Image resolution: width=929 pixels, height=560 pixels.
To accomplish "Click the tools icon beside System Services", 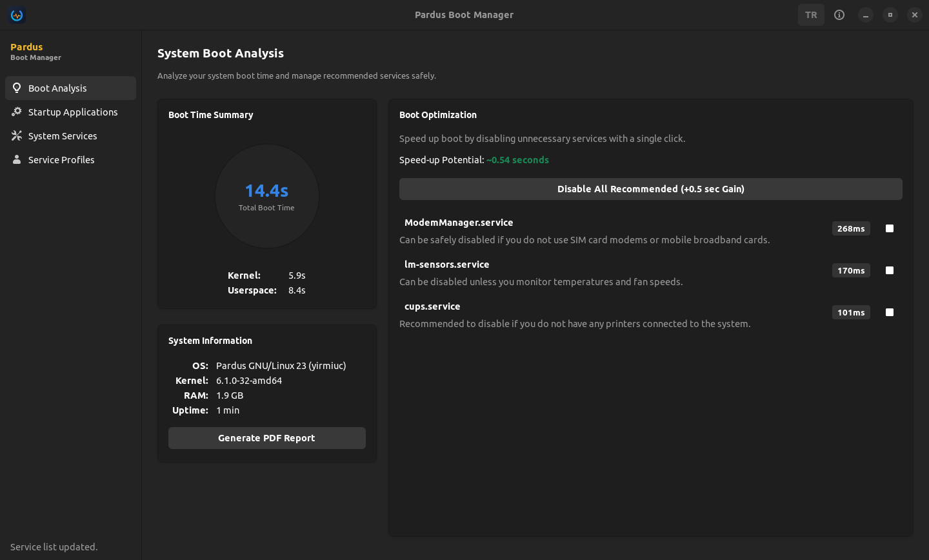I will tap(17, 135).
